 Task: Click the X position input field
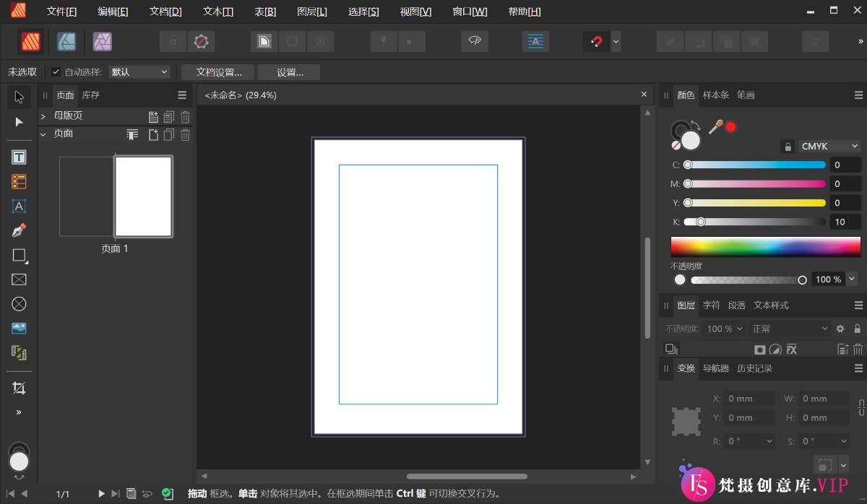tap(750, 399)
